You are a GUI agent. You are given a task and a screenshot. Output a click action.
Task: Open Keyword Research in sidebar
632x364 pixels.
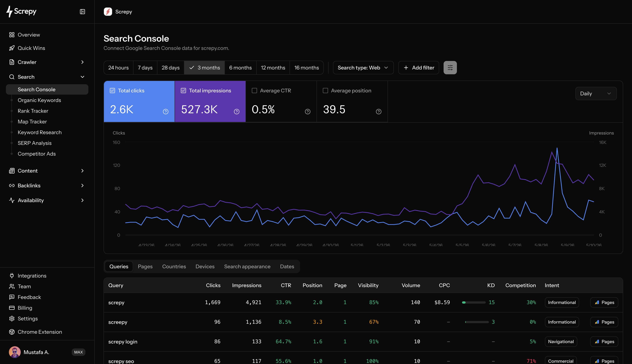(x=40, y=132)
